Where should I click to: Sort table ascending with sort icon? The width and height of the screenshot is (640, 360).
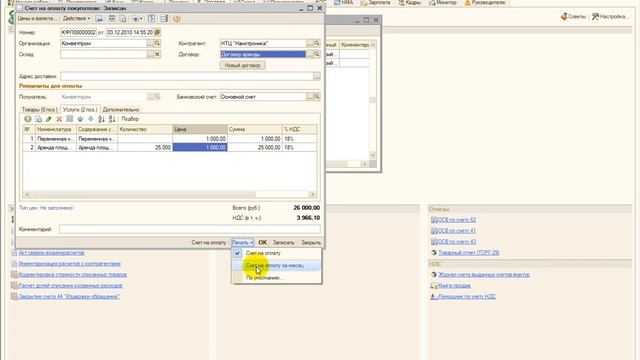tap(101, 119)
